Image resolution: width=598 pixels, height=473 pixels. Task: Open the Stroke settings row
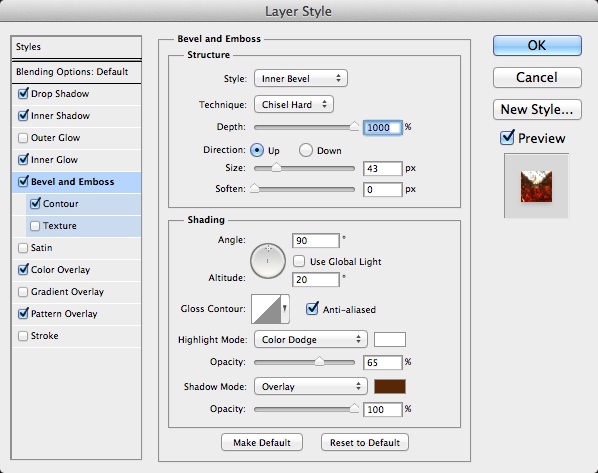[76, 336]
